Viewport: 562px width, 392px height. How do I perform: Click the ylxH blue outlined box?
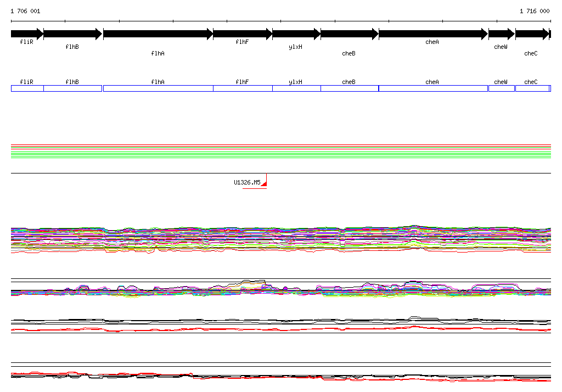pyautogui.click(x=296, y=88)
